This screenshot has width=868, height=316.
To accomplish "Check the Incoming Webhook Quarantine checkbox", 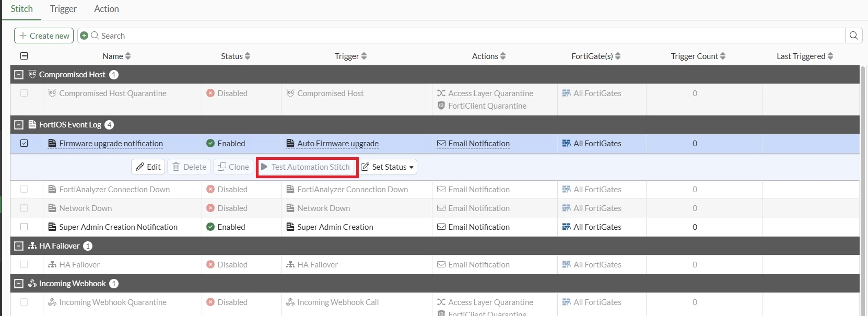I will point(24,302).
